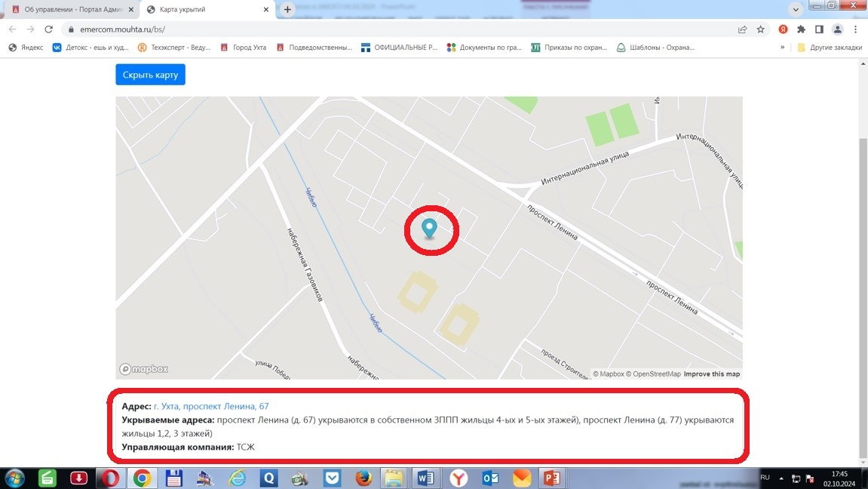Click the Скрыть карту button
Viewport: 868px width, 489px height.
[151, 75]
